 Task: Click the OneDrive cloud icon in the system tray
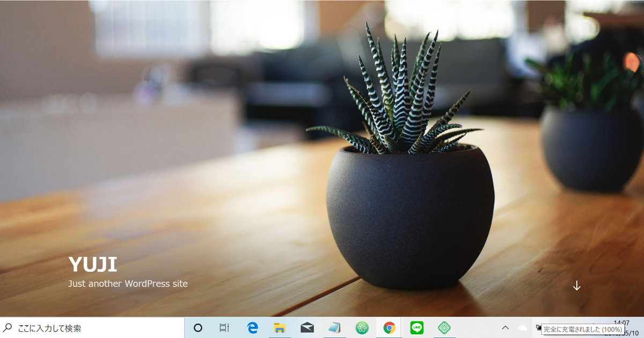(523, 328)
